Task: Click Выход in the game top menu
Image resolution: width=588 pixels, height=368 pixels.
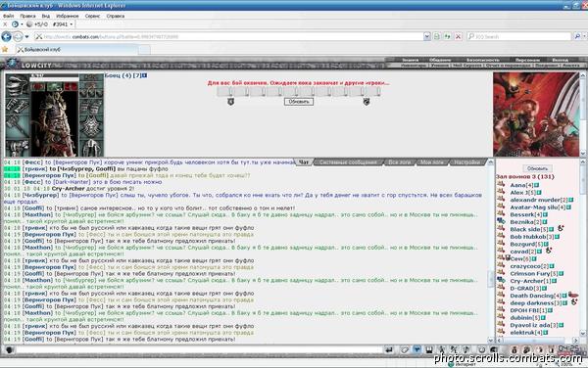Action: click(x=560, y=60)
